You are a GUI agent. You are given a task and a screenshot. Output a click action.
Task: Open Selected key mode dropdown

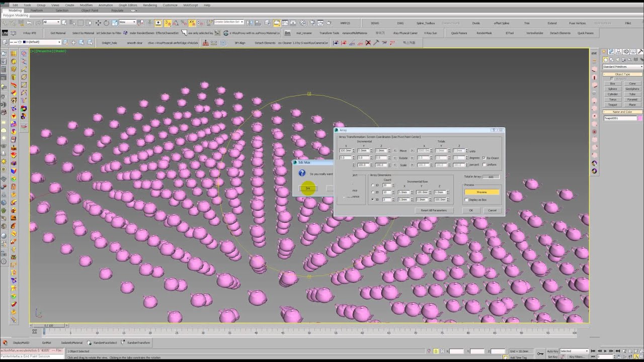pyautogui.click(x=574, y=351)
